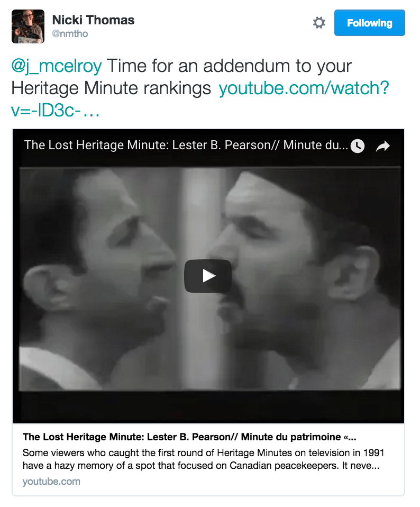The image size is (420, 507).
Task: Click the Watch Later clock icon
Action: [x=358, y=146]
